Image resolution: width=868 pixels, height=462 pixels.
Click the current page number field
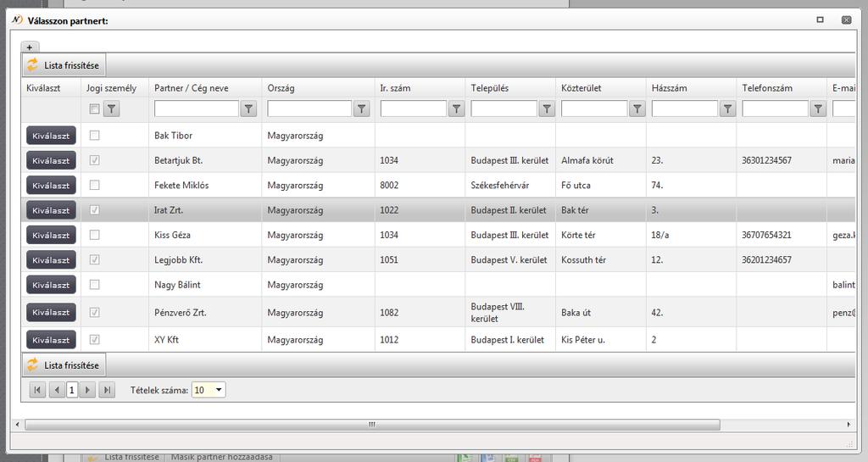72,390
